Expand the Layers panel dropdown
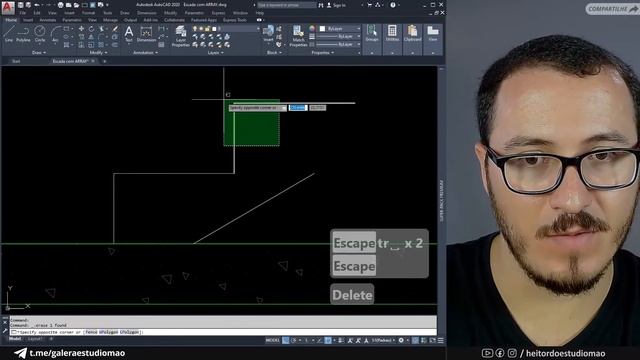The image size is (640, 360). (216, 53)
